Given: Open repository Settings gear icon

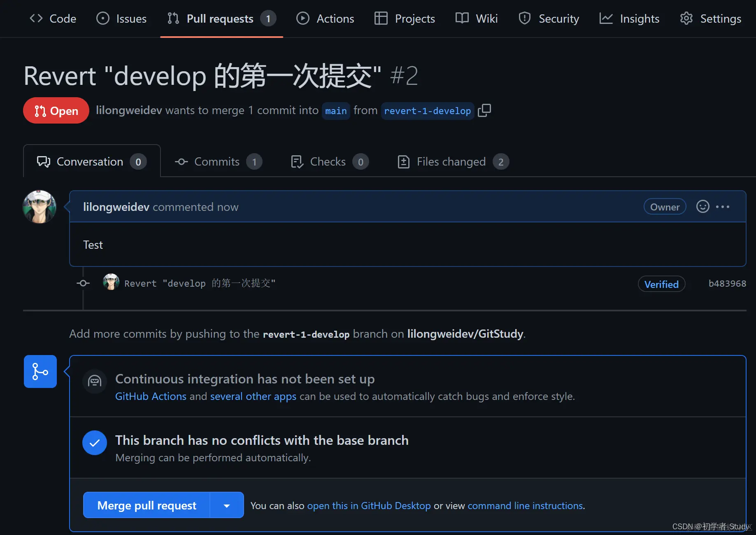Looking at the screenshot, I should click(686, 18).
